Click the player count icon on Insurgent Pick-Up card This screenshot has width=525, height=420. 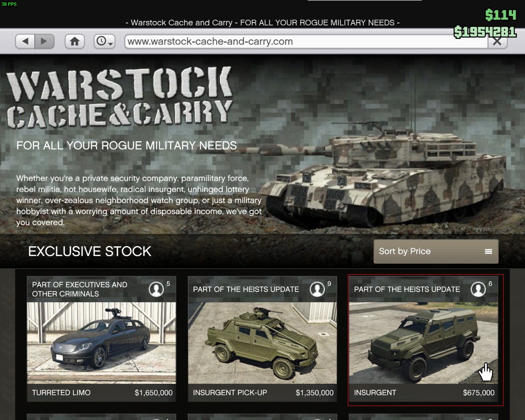[x=317, y=289]
